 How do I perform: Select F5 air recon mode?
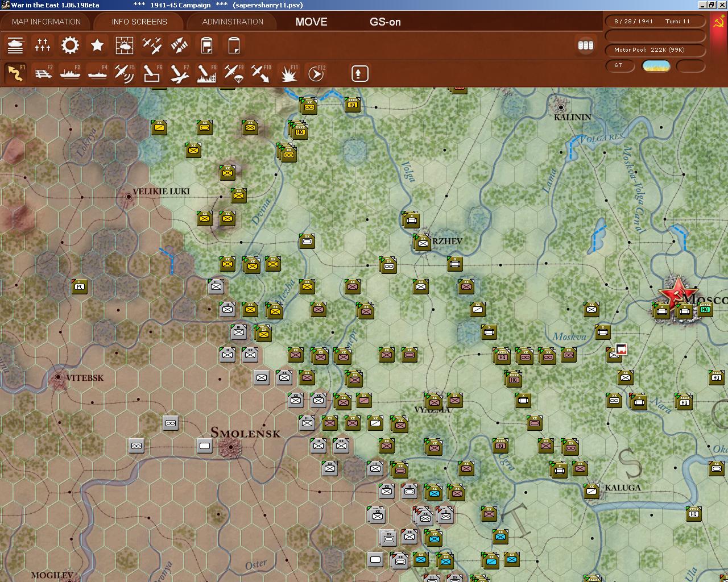(x=125, y=73)
